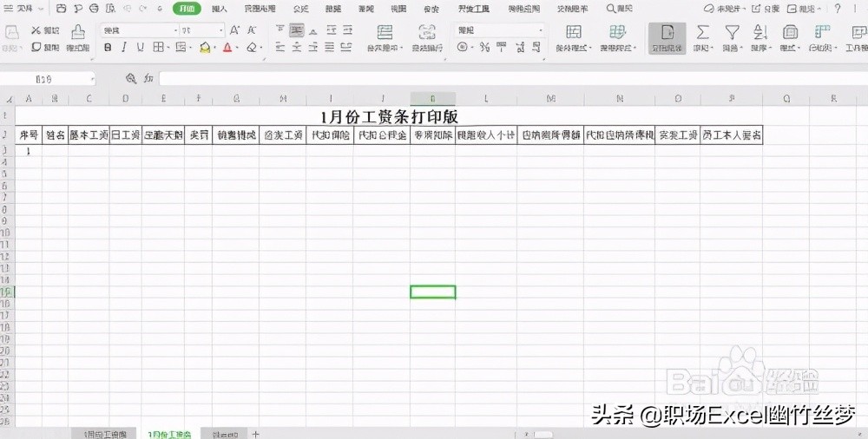Click the Filter funnel icon

(732, 32)
